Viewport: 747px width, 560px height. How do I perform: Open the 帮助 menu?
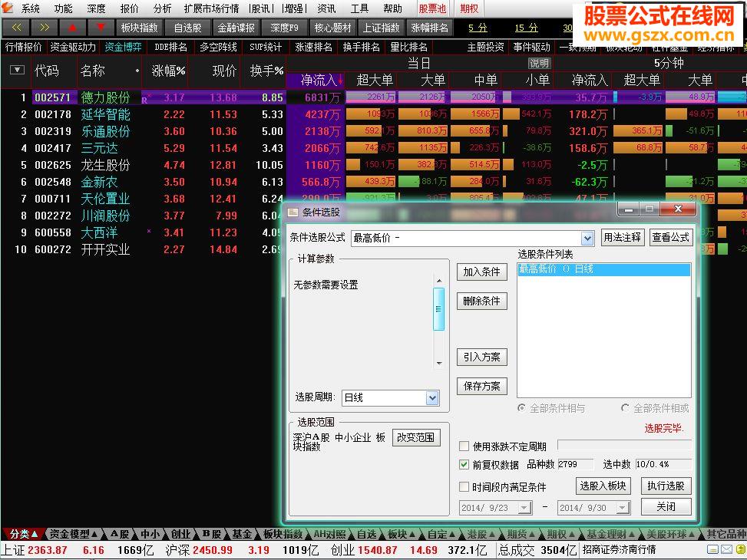coord(392,8)
